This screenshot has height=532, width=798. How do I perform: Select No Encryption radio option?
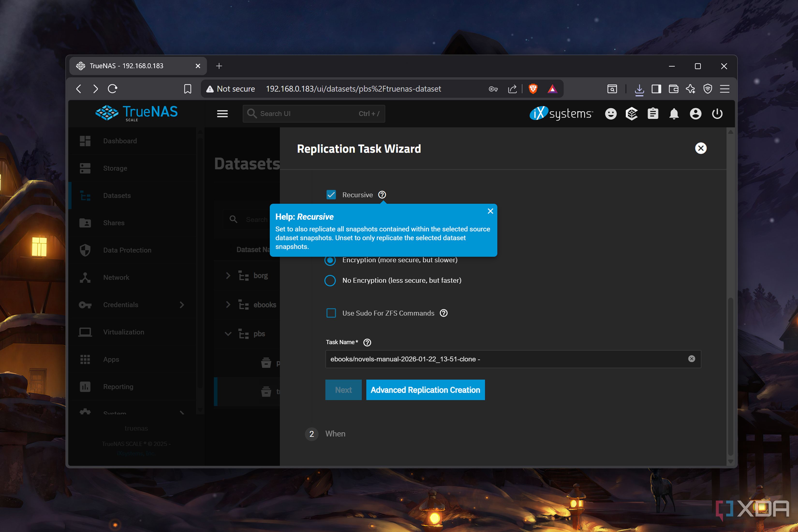click(330, 281)
